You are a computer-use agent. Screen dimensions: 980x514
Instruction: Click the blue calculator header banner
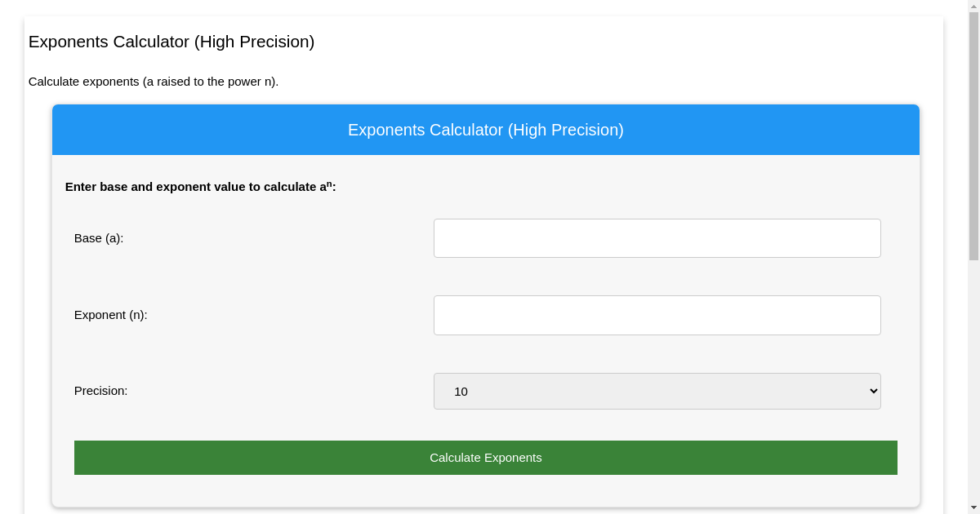[x=485, y=130]
